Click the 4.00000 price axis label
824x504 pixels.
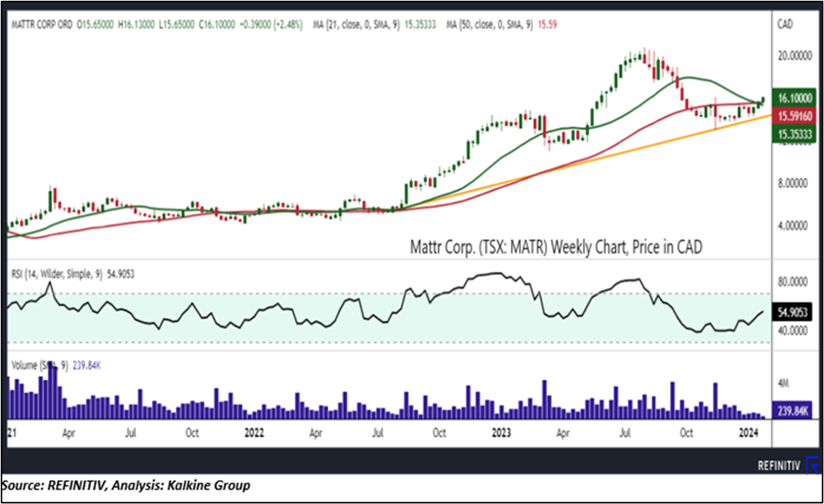click(x=792, y=226)
